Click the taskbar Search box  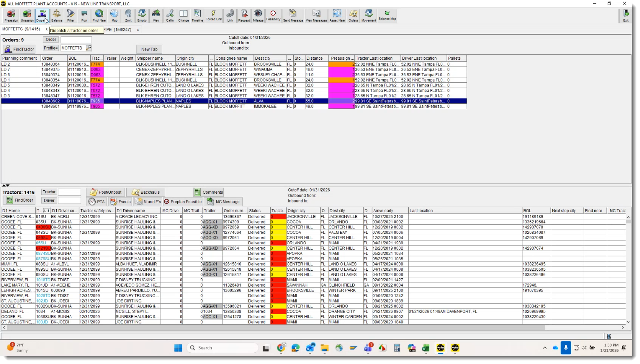click(223, 348)
